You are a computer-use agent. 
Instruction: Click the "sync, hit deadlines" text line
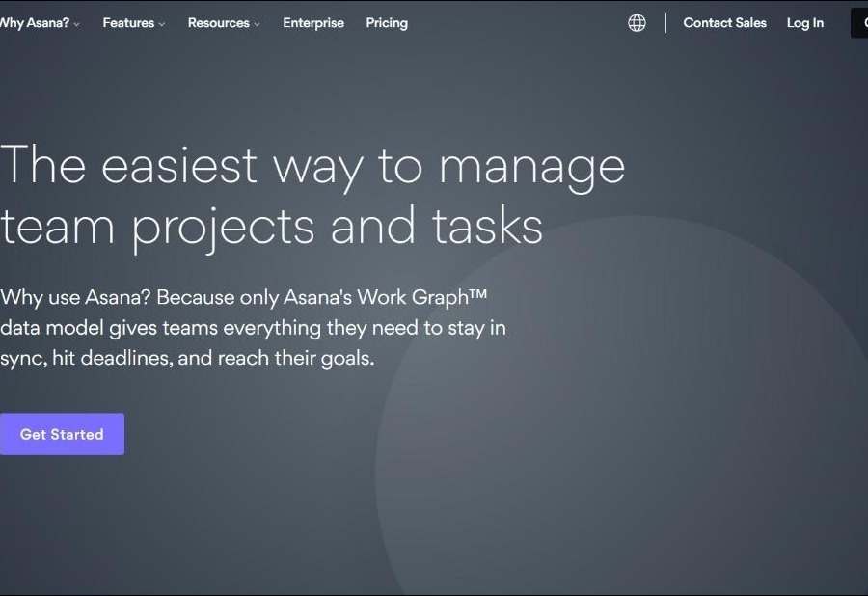point(187,358)
